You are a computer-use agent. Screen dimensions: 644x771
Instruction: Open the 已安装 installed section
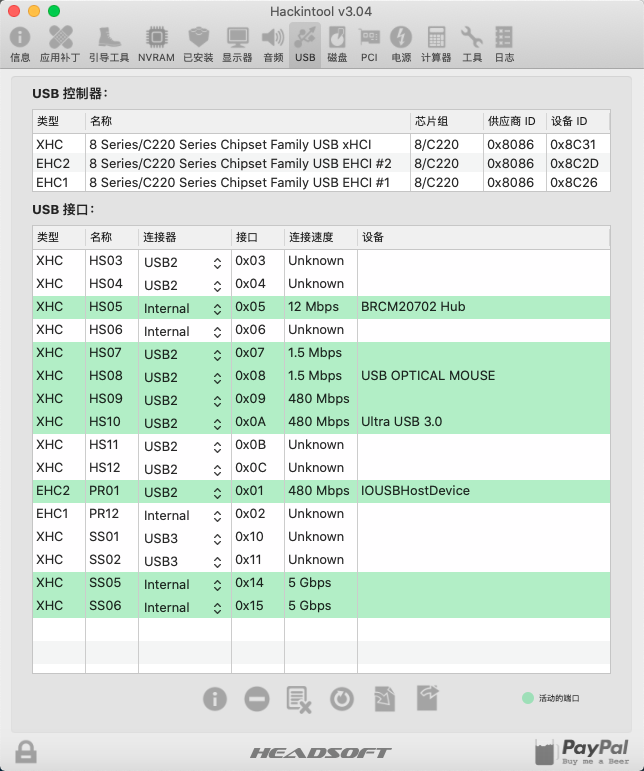click(x=198, y=44)
